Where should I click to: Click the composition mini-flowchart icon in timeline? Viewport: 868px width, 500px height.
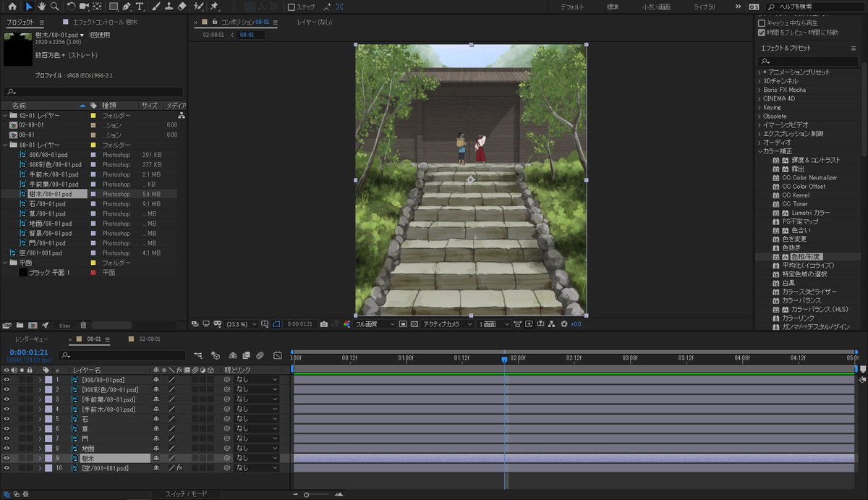(199, 355)
